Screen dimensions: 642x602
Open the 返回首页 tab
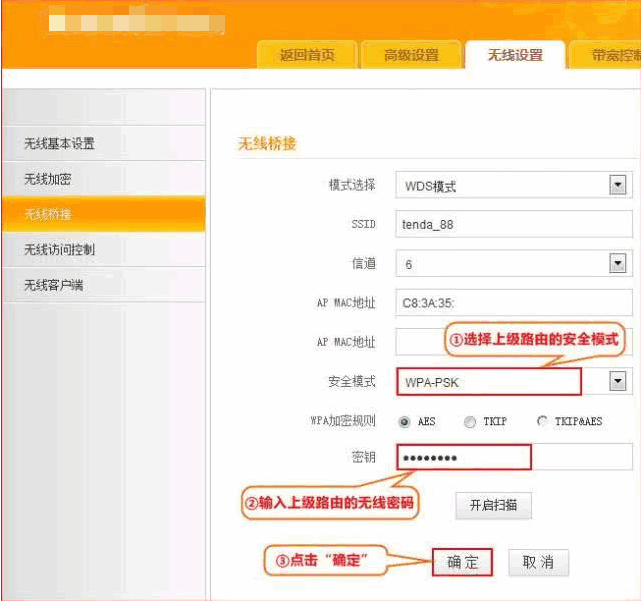click(307, 56)
